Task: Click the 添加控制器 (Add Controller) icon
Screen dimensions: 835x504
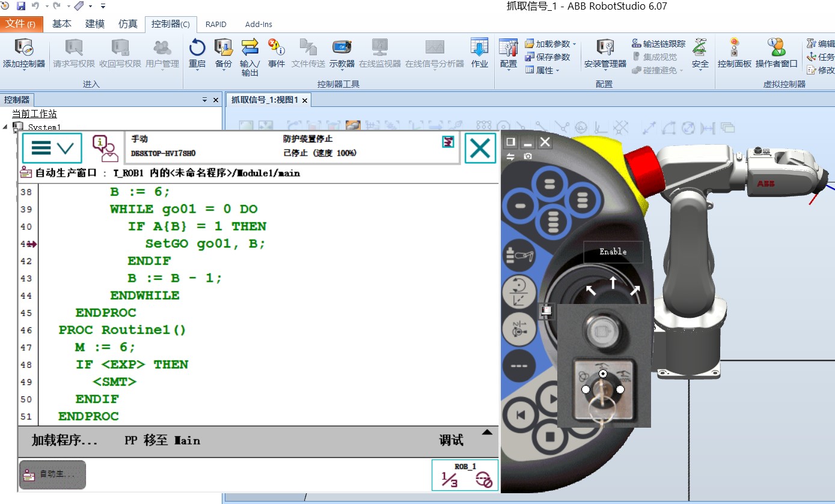Action: click(x=24, y=47)
